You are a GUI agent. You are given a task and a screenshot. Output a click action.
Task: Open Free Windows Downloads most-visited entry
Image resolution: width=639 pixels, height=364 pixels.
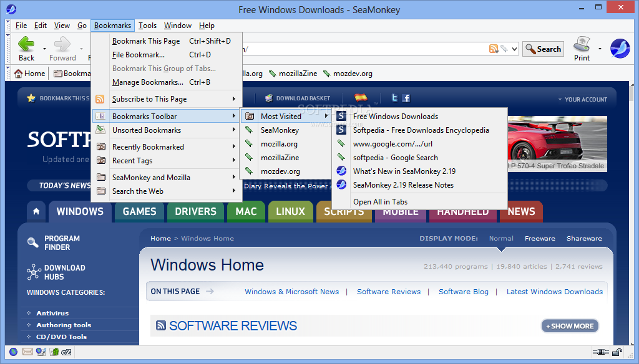tap(420, 117)
